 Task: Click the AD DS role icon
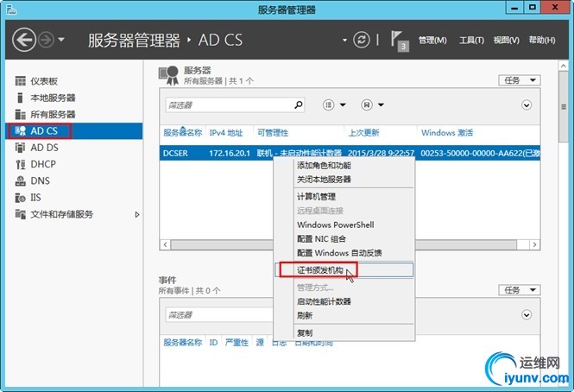coord(21,148)
